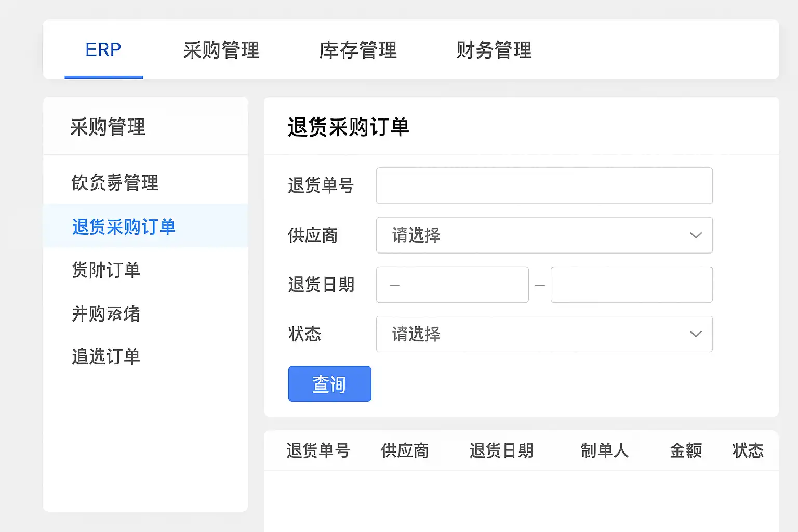The width and height of the screenshot is (798, 532).
Task: Click the 退货日期 end date field
Action: tap(631, 285)
